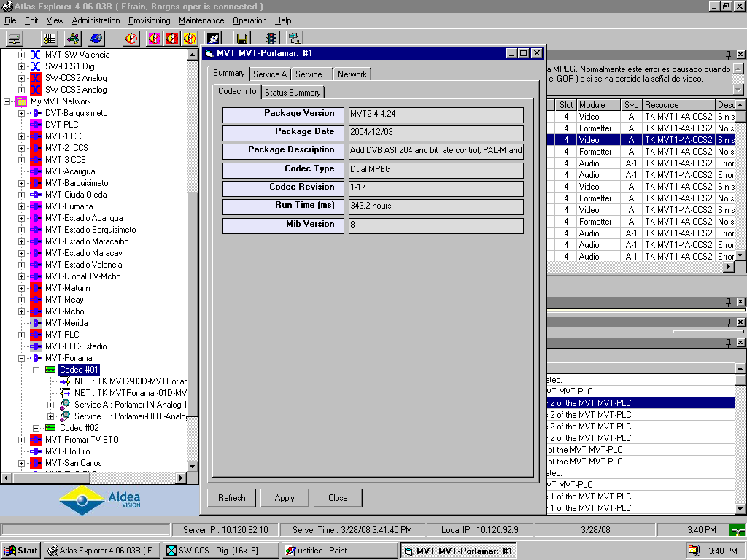
Task: Switch to the Status Summary tab
Action: tap(293, 93)
